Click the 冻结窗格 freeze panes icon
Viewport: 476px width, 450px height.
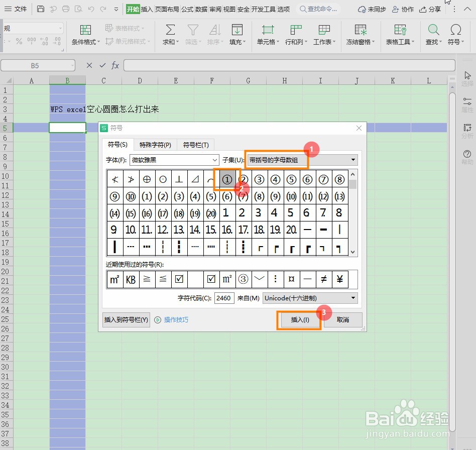pos(361,30)
